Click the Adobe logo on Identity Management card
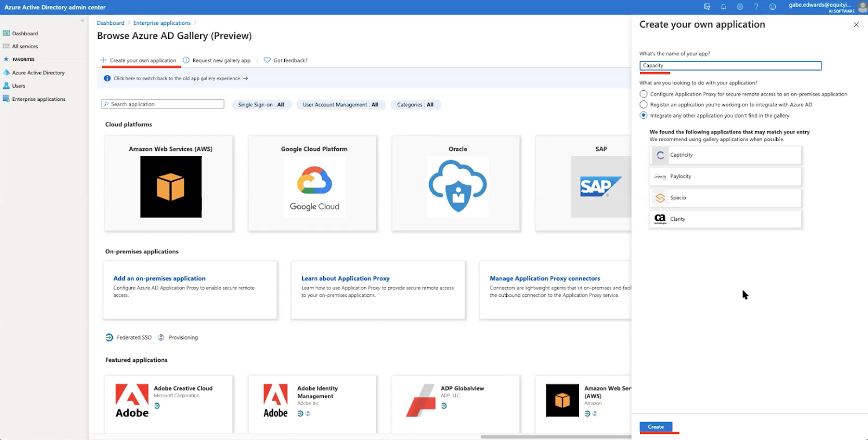This screenshot has height=440, width=868. coord(276,400)
